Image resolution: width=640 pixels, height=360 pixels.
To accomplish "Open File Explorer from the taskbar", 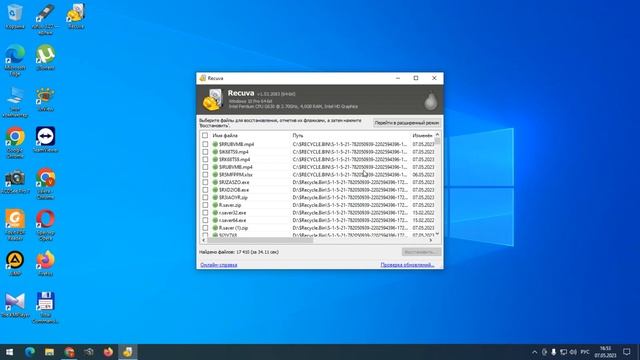I will 49,352.
